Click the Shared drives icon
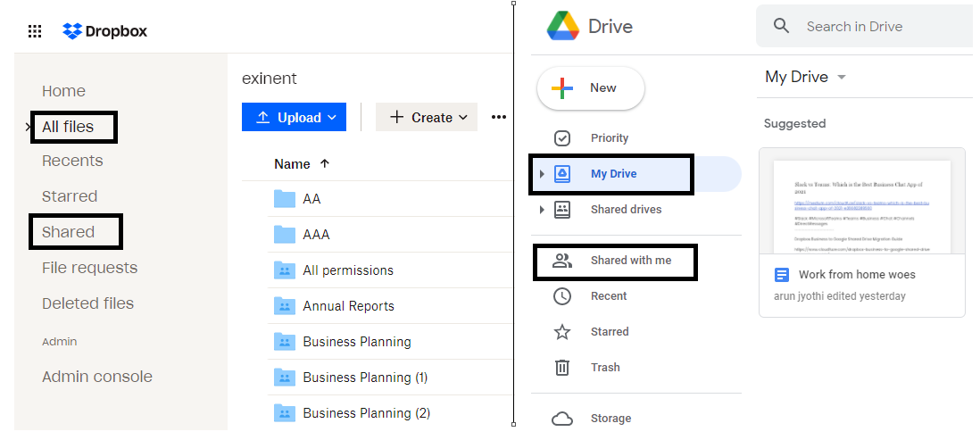This screenshot has width=980, height=440. [562, 210]
